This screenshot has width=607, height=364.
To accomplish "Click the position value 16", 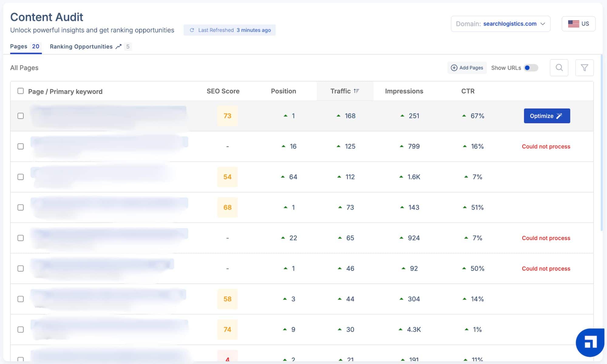I will 293,146.
